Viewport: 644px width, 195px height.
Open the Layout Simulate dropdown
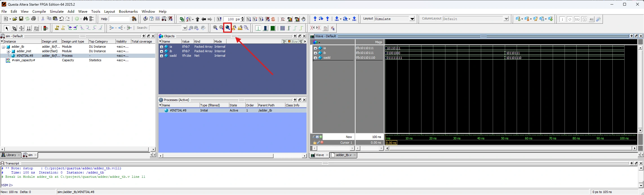pos(412,19)
